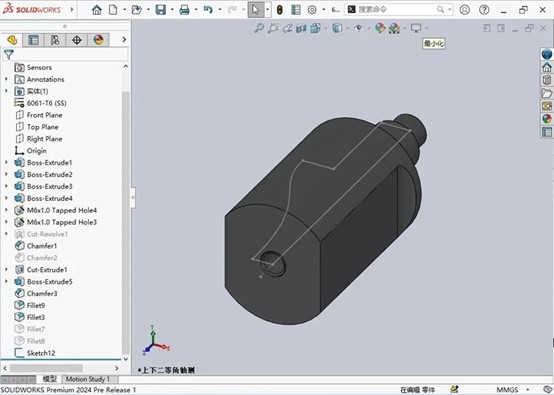This screenshot has height=395, width=554.
Task: Select Right Plane in tree
Action: [44, 139]
